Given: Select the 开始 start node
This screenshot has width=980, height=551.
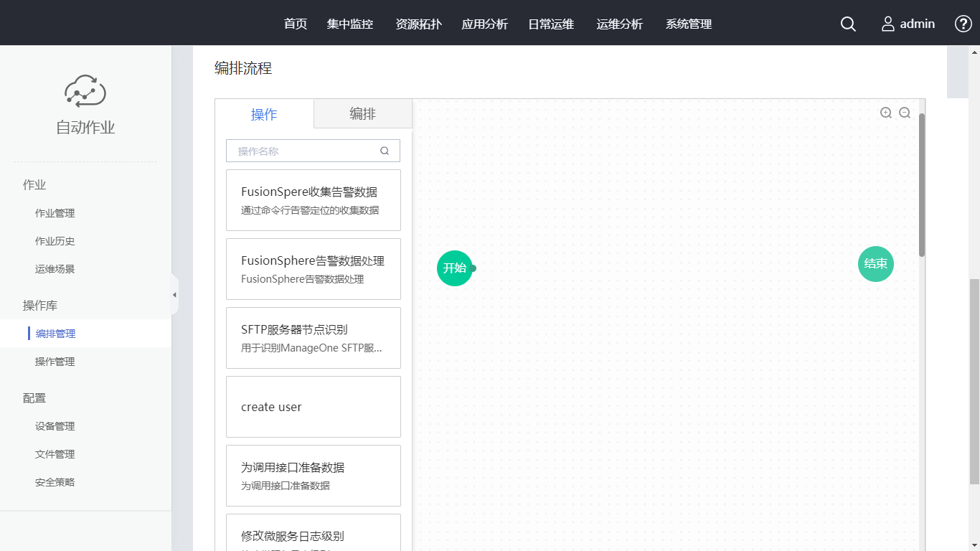Looking at the screenshot, I should pyautogui.click(x=455, y=268).
